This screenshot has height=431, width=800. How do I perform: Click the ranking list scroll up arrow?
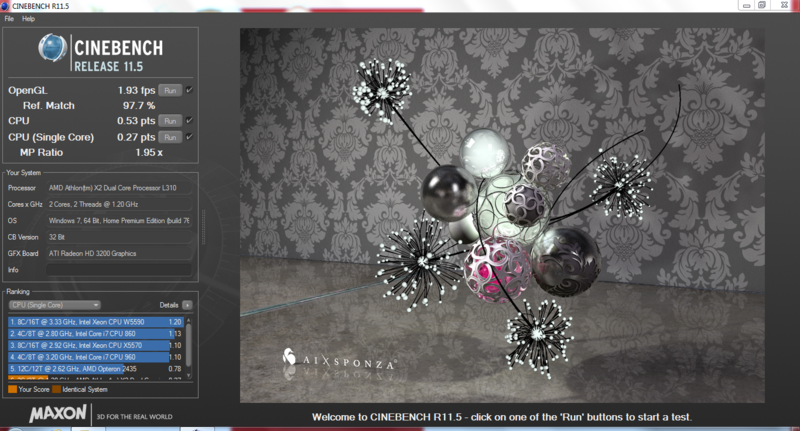coord(189,320)
